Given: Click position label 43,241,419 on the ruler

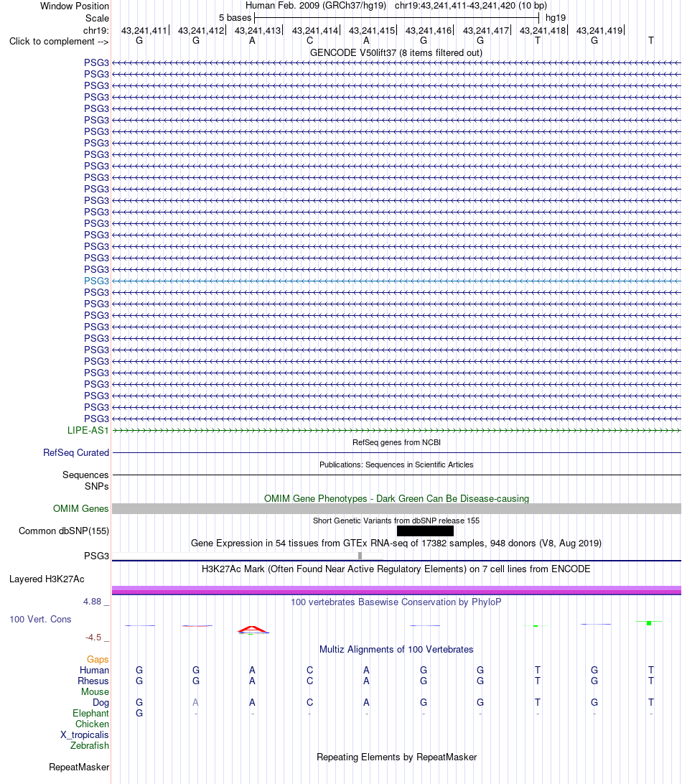Looking at the screenshot, I should coord(599,30).
